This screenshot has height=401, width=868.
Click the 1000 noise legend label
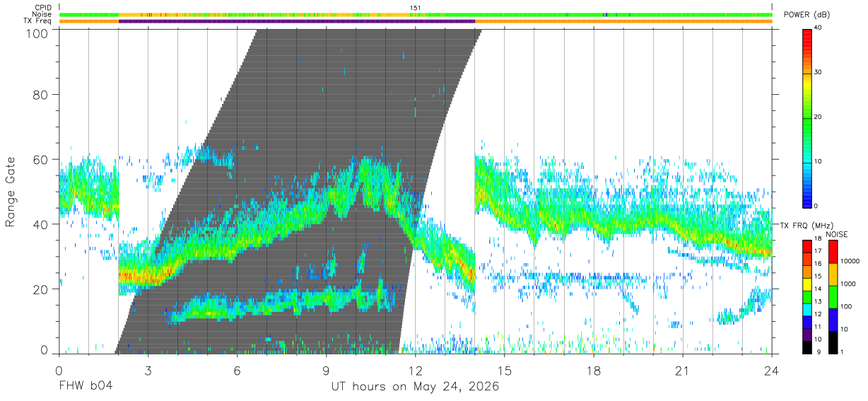(x=848, y=284)
